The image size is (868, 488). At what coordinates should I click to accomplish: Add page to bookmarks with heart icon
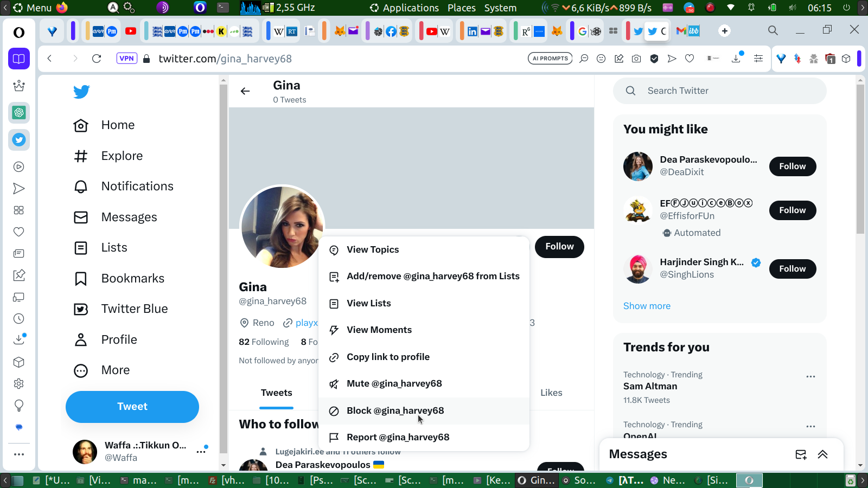click(690, 59)
